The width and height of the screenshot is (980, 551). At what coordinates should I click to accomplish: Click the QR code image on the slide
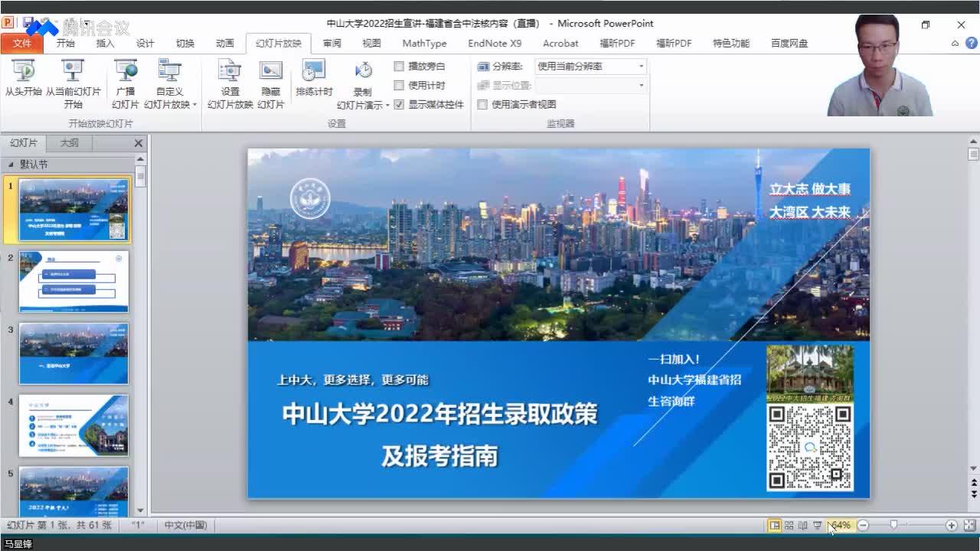point(809,447)
